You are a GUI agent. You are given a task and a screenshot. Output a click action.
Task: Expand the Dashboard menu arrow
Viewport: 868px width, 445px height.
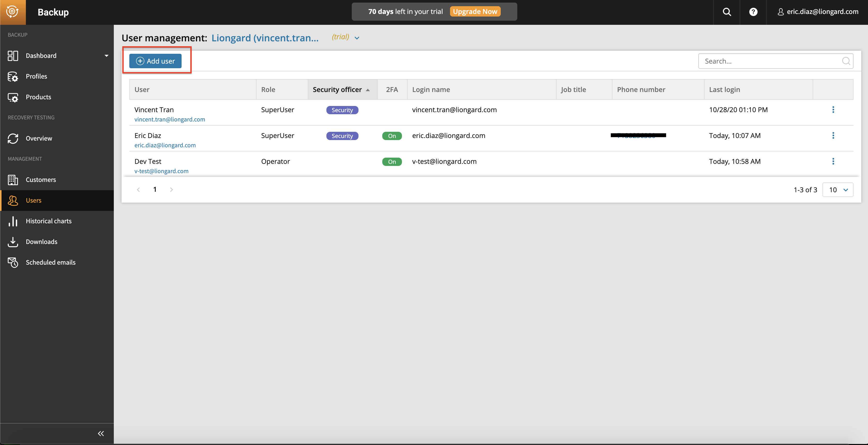[x=107, y=56]
